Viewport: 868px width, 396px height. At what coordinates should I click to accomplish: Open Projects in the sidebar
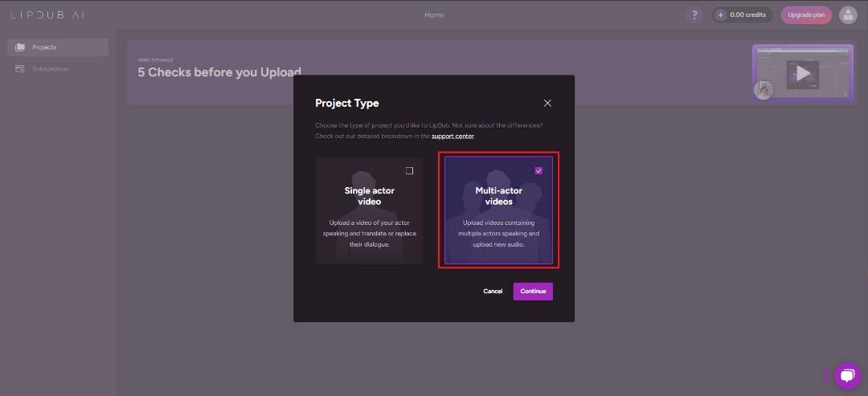[x=58, y=47]
